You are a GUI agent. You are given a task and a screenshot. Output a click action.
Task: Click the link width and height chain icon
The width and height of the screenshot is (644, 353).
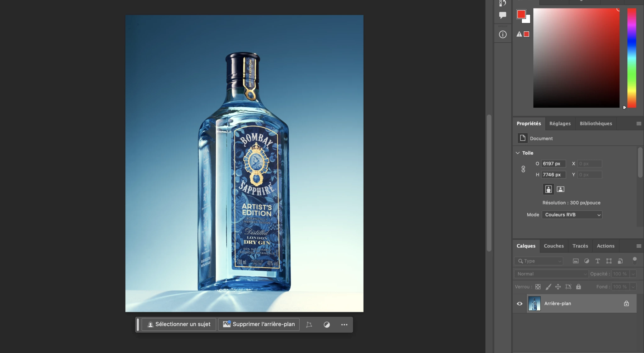[x=523, y=169]
